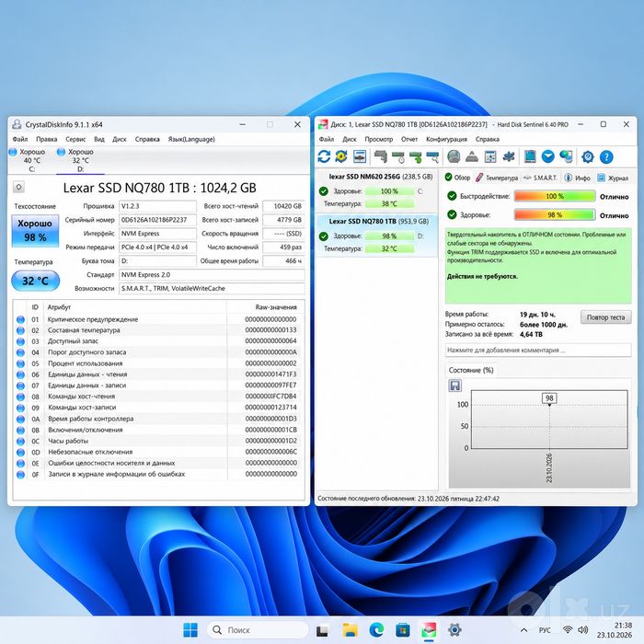Switch to the S.M.A.R.T. tab in Sentinel
The width and height of the screenshot is (644, 644).
pyautogui.click(x=541, y=178)
